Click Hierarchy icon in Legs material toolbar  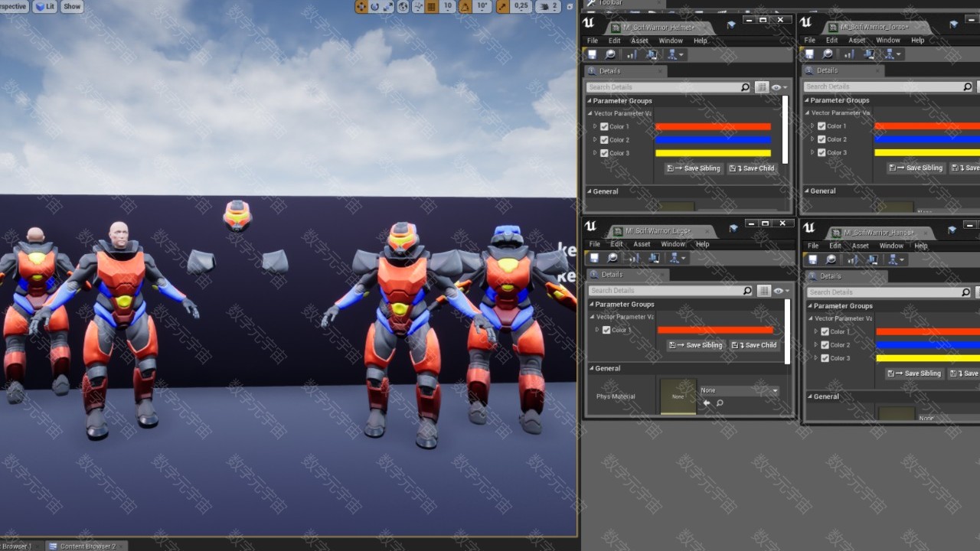point(677,259)
